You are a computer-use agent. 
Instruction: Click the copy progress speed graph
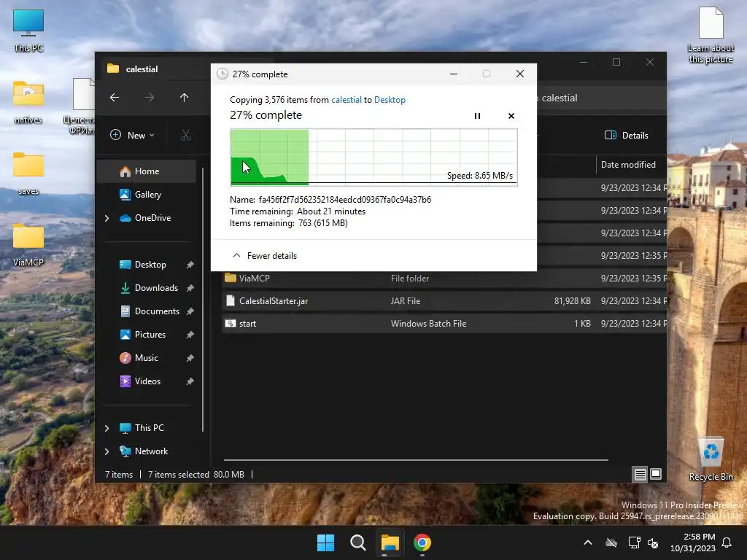(x=374, y=157)
